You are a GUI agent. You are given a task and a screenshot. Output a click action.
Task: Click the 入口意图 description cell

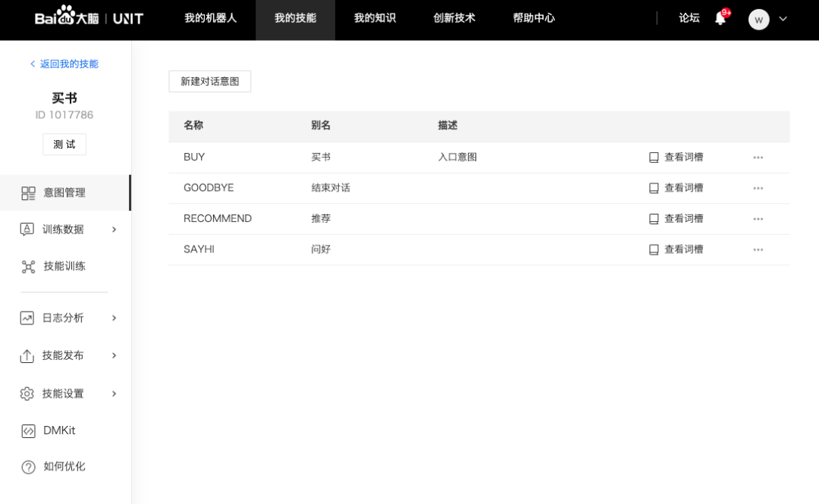pos(457,157)
